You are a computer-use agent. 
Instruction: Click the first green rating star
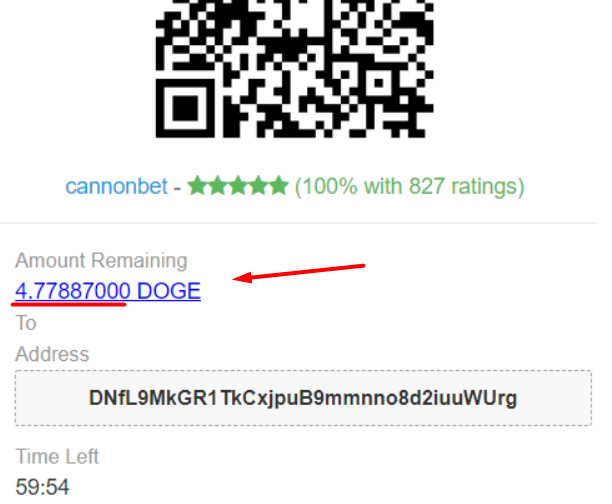point(197,185)
